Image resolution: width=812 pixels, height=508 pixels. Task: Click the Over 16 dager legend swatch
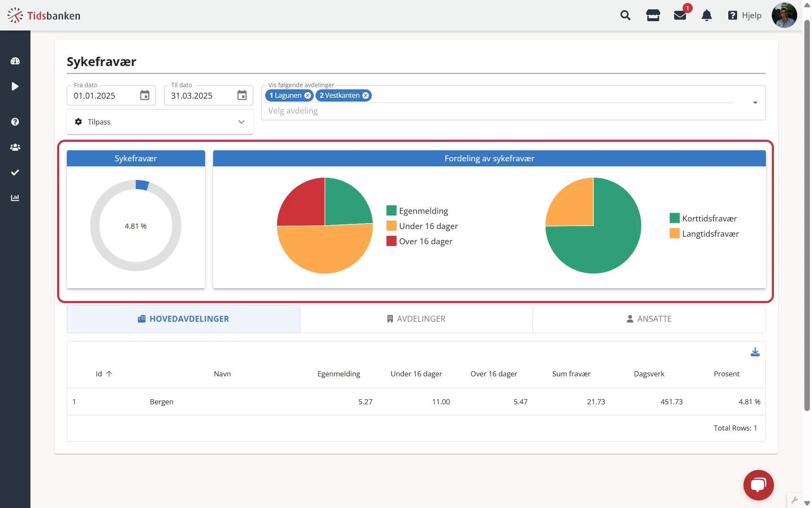(391, 241)
